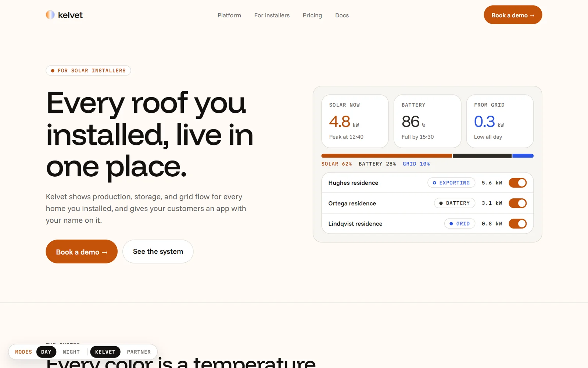Switch to Day mode
Screen dimensions: 588x368
(x=46, y=352)
